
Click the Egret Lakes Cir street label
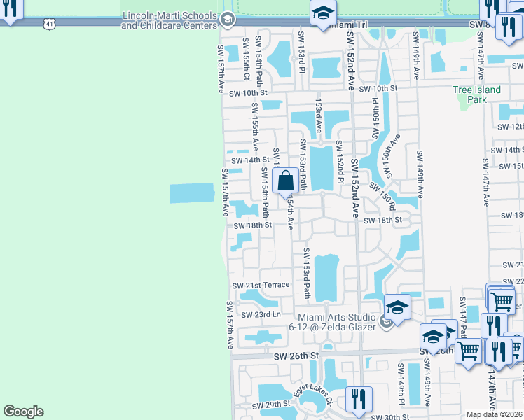point(313,394)
